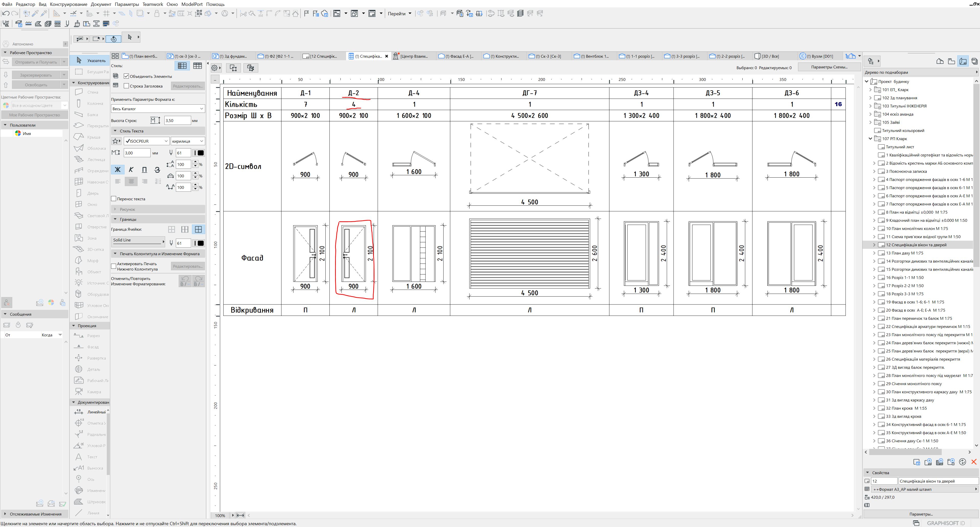Open the 'кирилиця' script dropdown
Viewport: 980px width, 527px height.
point(188,141)
